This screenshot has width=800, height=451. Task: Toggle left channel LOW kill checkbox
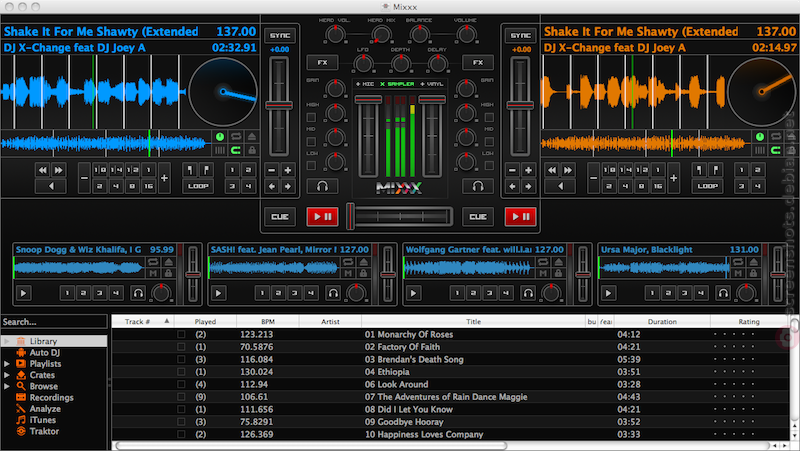point(311,165)
